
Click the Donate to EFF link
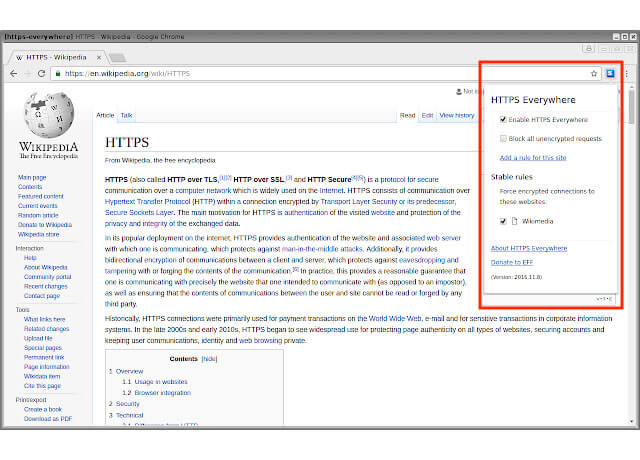click(512, 262)
